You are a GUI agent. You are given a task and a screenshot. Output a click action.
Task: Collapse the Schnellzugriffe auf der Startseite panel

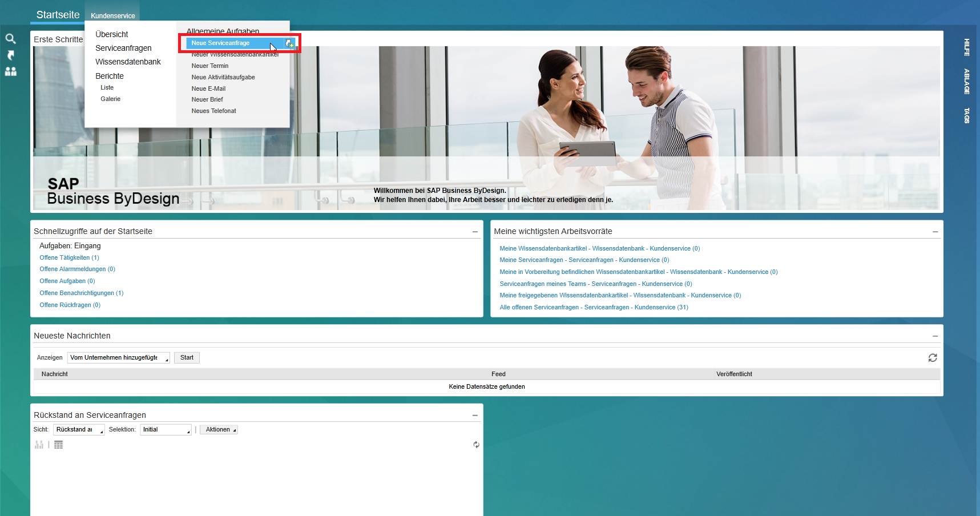point(475,232)
